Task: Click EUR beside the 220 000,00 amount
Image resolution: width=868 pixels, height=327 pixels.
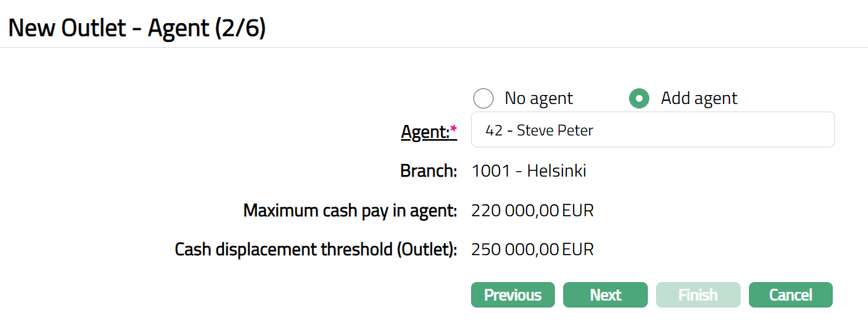Action: [578, 211]
